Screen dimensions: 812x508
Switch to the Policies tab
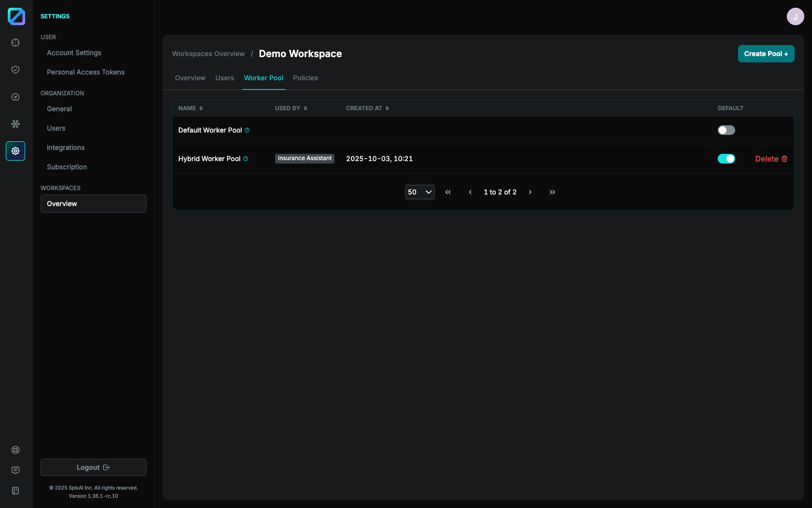pos(305,78)
